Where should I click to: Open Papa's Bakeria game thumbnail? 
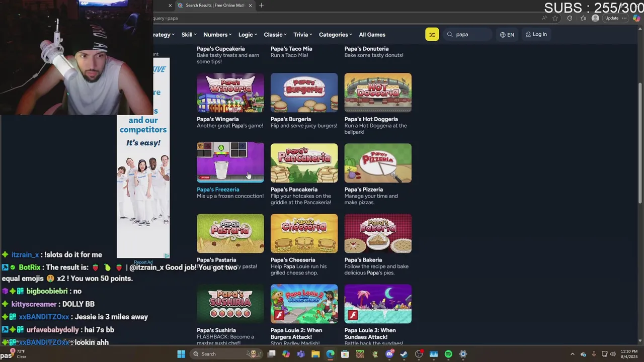[378, 233]
